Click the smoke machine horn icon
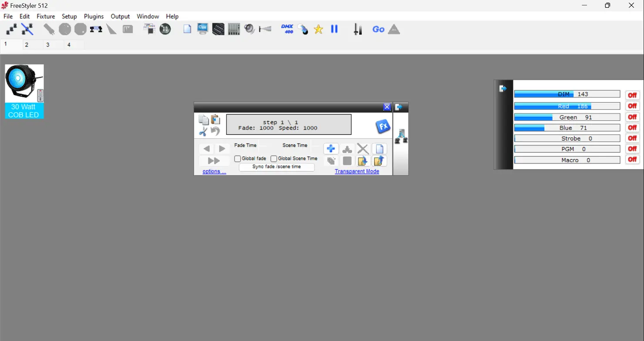 coord(265,29)
